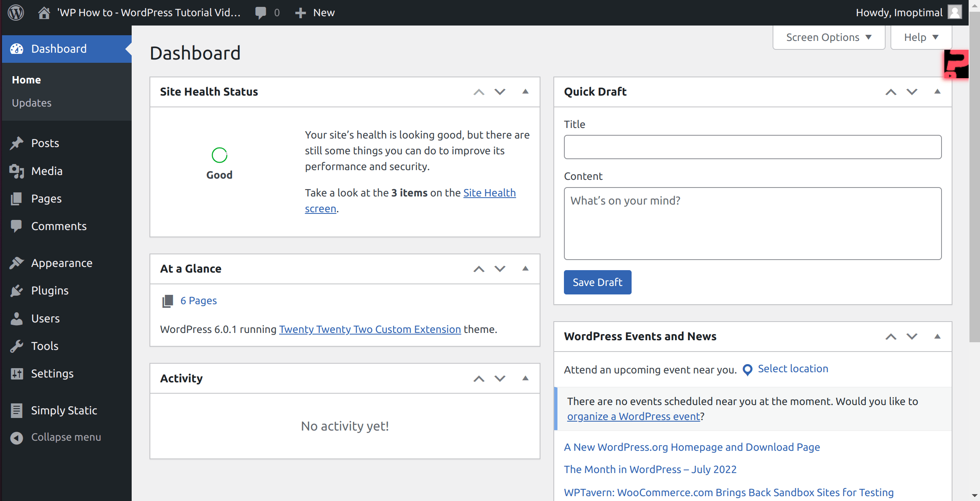The height and width of the screenshot is (501, 980).
Task: Open the Site Health screen link
Action: coord(489,193)
